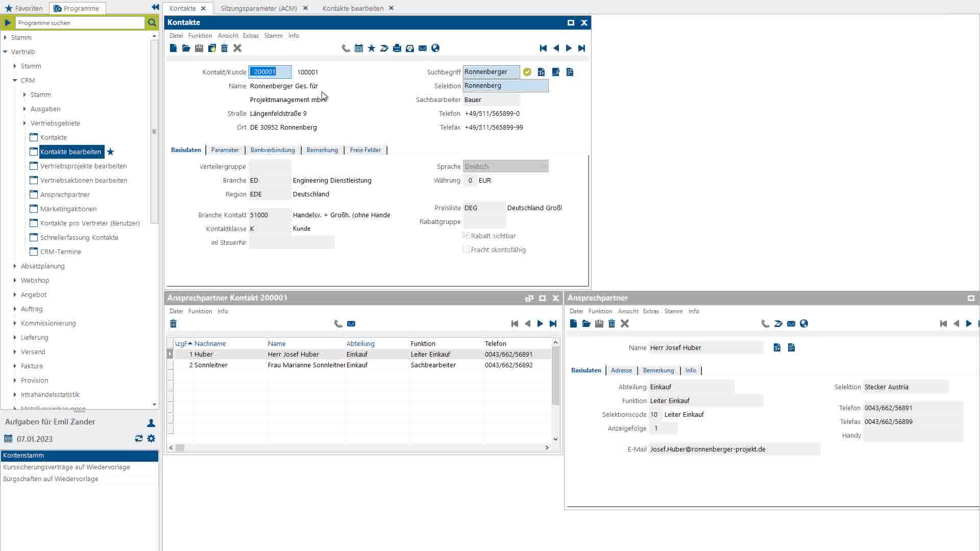Click the refresh icon in Aufgaben panel
Viewport: 980px width, 551px height.
(x=139, y=438)
